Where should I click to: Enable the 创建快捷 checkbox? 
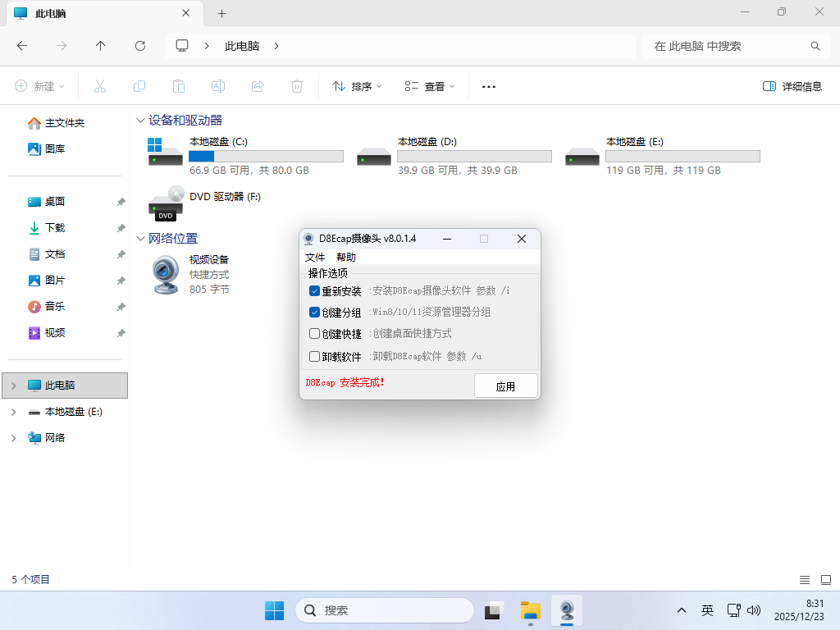314,333
